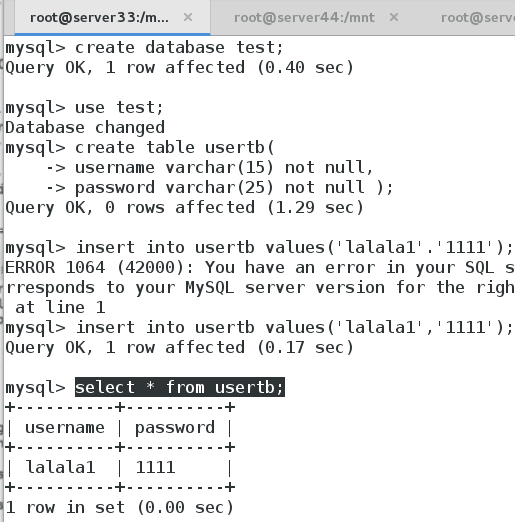
Task: Click 'Query OK, 1 row affected (0.40 sec)'
Action: pos(179,67)
